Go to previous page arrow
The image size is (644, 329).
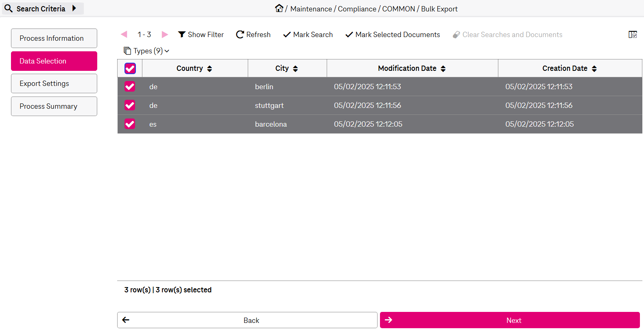(x=124, y=35)
